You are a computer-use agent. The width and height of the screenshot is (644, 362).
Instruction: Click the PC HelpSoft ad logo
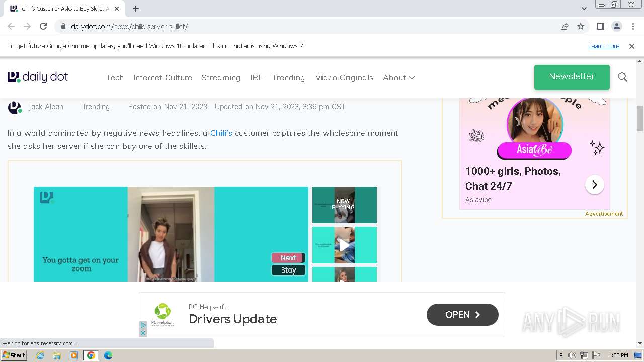(x=163, y=315)
